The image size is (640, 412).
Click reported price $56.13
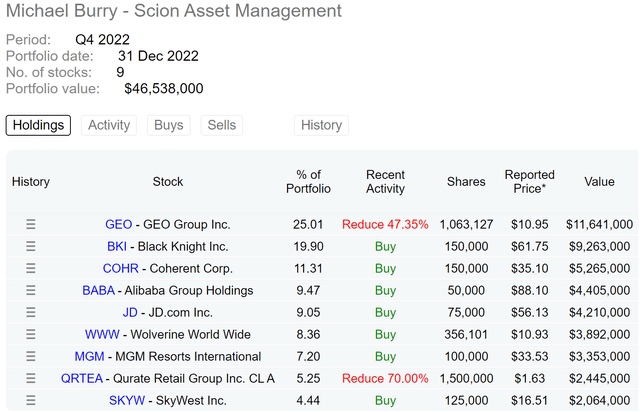(x=529, y=312)
